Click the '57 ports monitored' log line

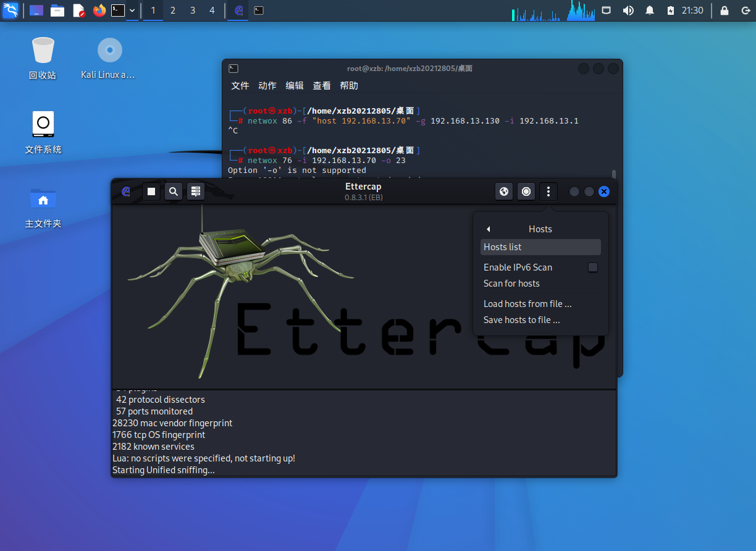[x=154, y=411]
